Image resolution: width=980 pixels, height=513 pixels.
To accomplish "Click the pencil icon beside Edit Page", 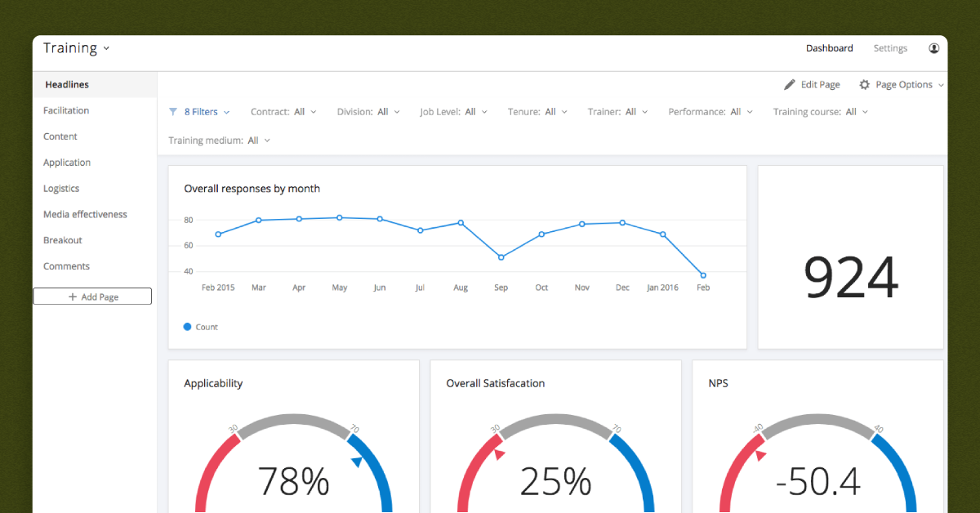I will pos(790,85).
